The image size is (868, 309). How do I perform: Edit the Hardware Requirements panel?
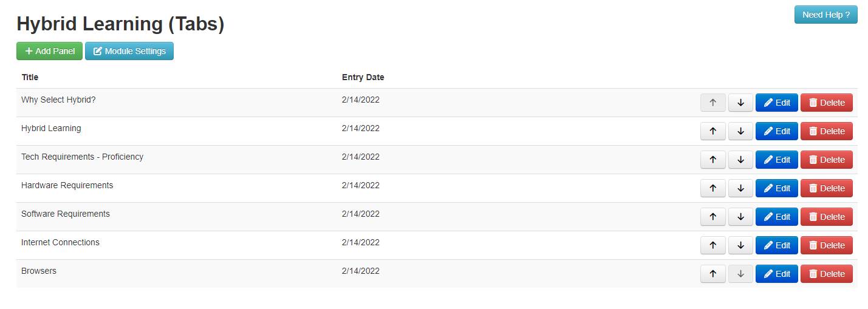point(776,188)
